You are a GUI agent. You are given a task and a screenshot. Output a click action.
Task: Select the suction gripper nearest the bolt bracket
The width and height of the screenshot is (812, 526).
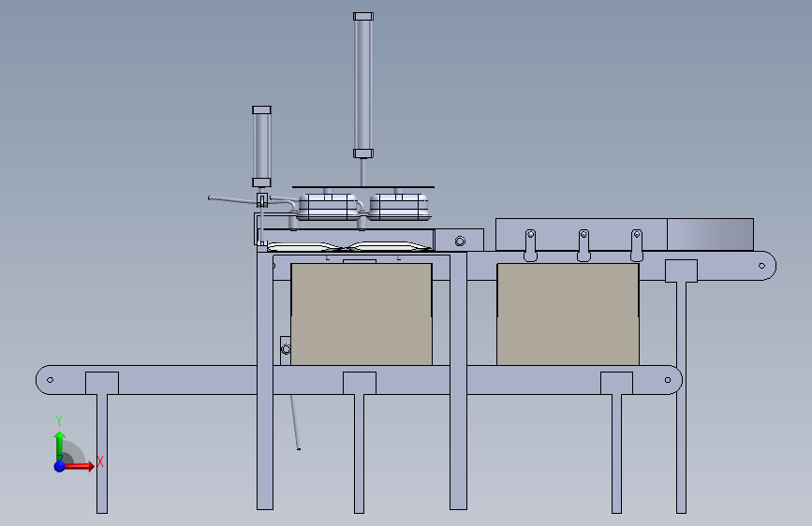(399, 207)
